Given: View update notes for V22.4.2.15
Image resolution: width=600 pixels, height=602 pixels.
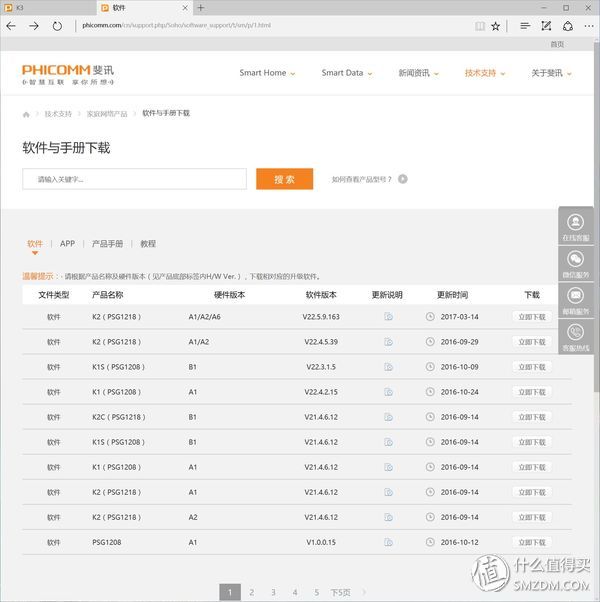Looking at the screenshot, I should (388, 392).
